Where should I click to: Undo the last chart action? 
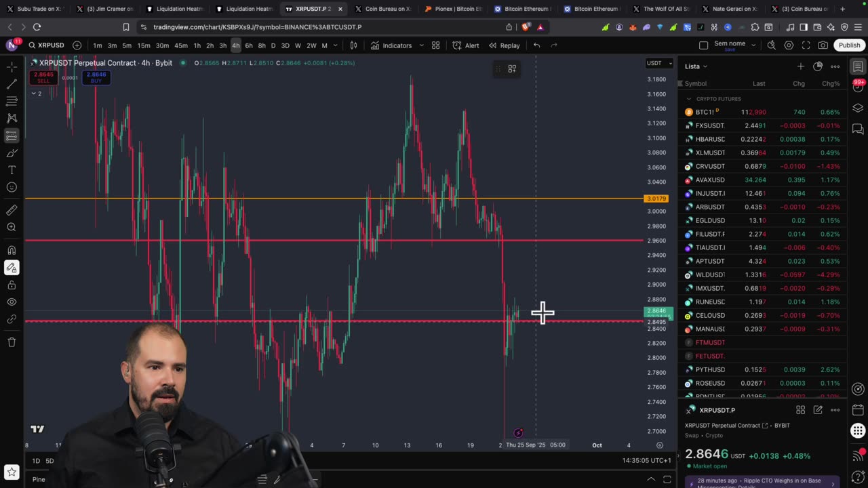coord(536,45)
